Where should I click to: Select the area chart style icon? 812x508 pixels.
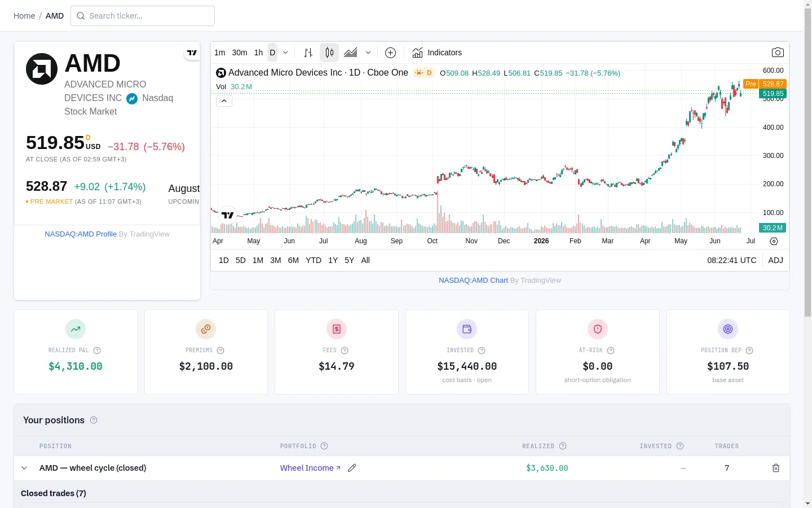point(351,52)
